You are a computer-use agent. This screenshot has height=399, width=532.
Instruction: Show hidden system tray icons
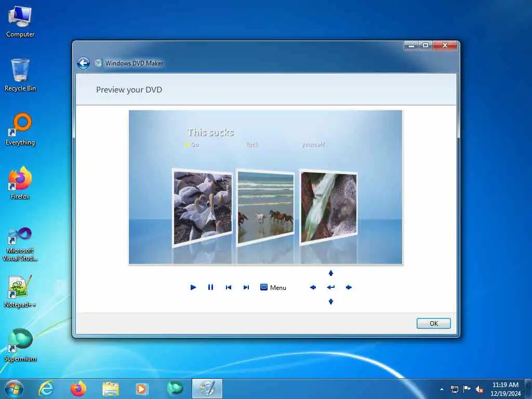[442, 389]
